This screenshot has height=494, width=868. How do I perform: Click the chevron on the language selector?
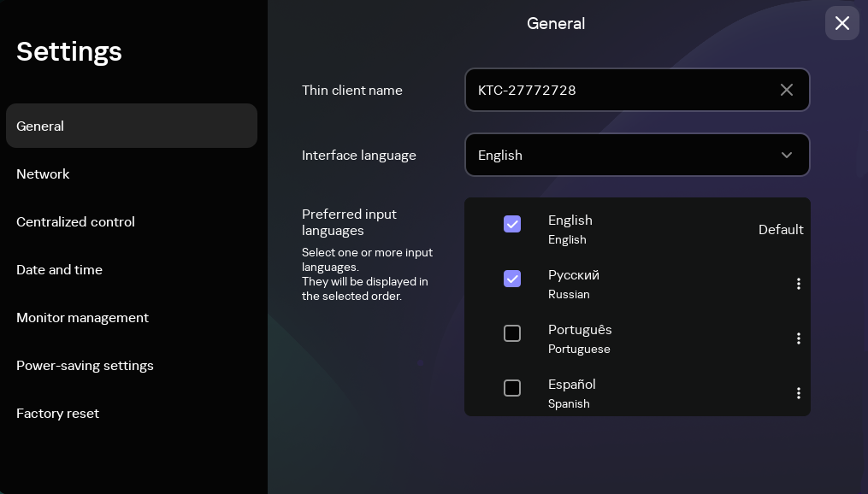[786, 155]
